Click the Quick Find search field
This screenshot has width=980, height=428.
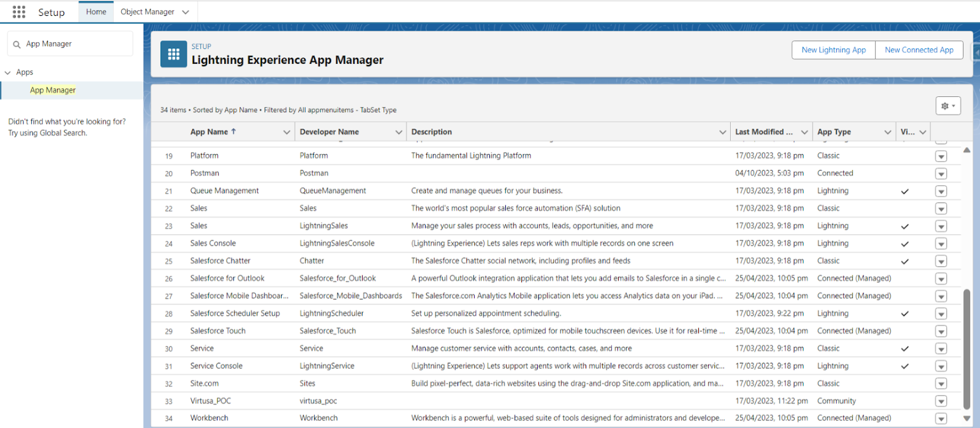(x=70, y=44)
